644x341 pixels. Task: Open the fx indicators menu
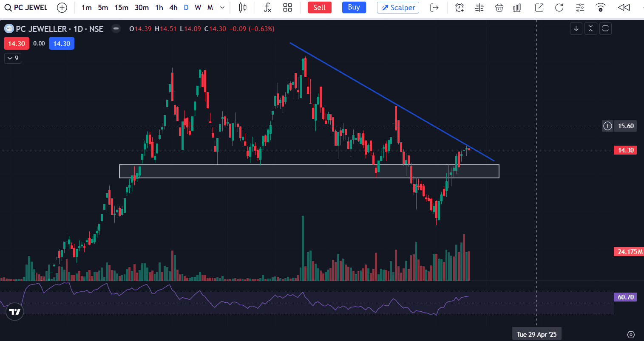[x=267, y=8]
